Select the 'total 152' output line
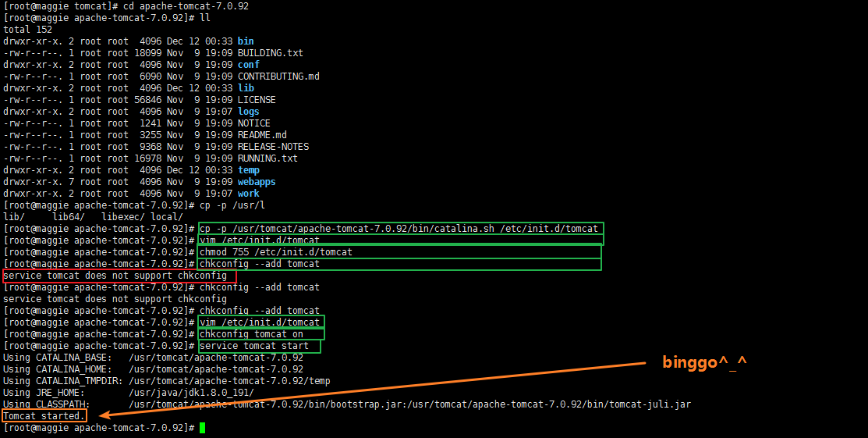 27,30
